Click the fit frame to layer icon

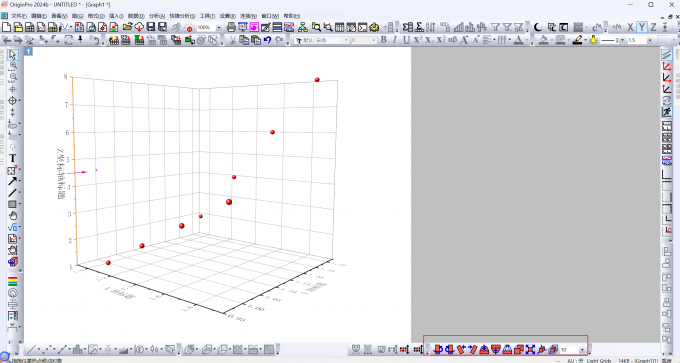point(530,349)
